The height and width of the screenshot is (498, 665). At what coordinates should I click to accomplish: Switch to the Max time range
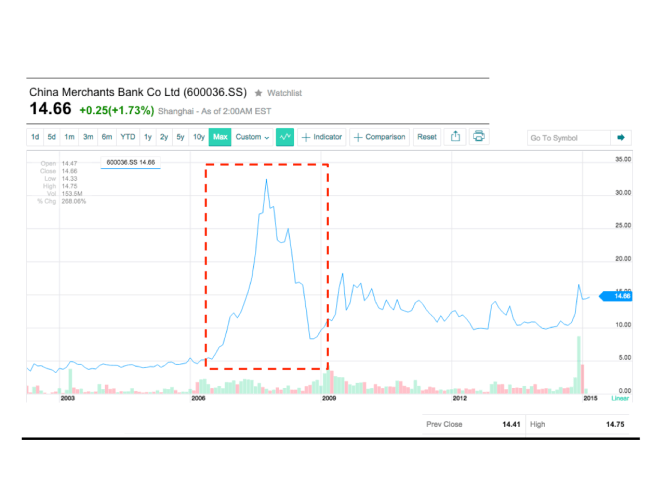(x=220, y=137)
